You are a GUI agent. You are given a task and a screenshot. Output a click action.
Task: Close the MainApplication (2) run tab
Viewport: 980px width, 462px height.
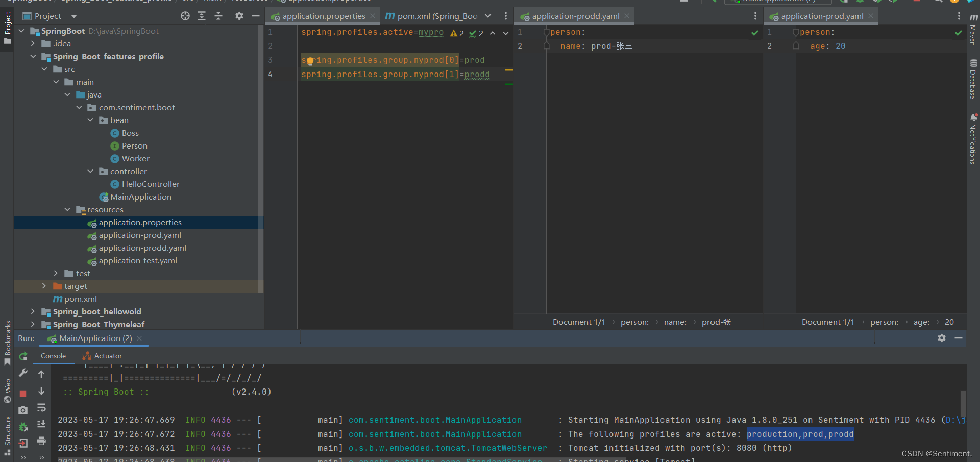(139, 338)
